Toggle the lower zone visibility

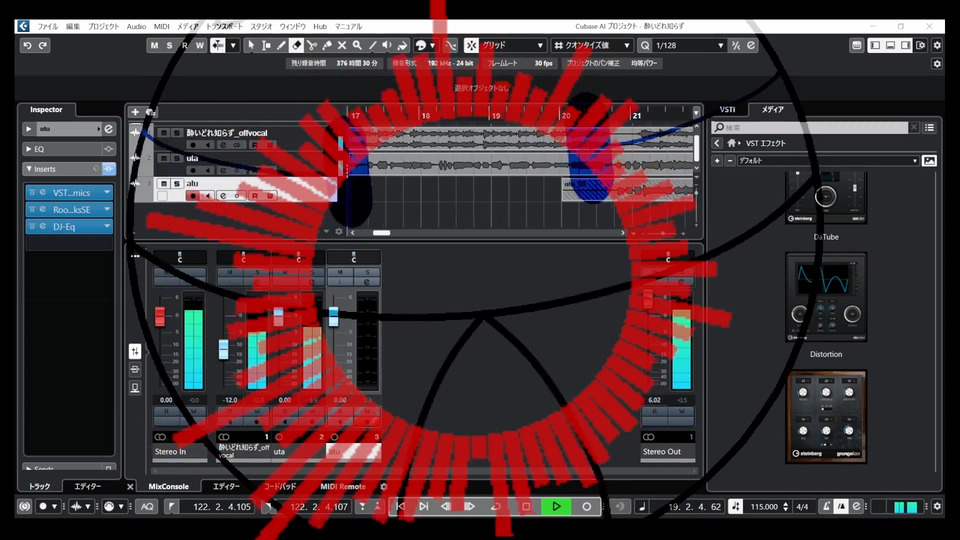[x=890, y=45]
